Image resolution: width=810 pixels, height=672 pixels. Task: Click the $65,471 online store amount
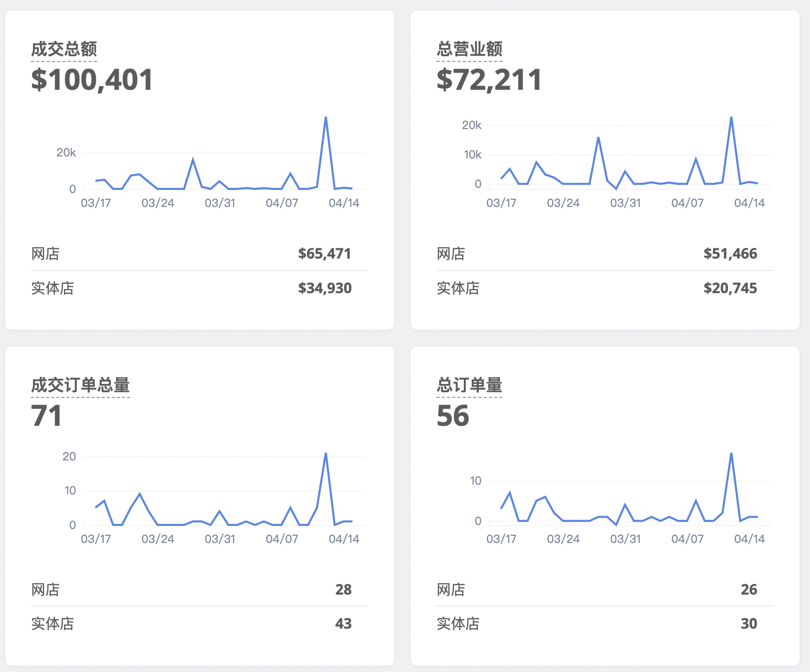(x=325, y=254)
